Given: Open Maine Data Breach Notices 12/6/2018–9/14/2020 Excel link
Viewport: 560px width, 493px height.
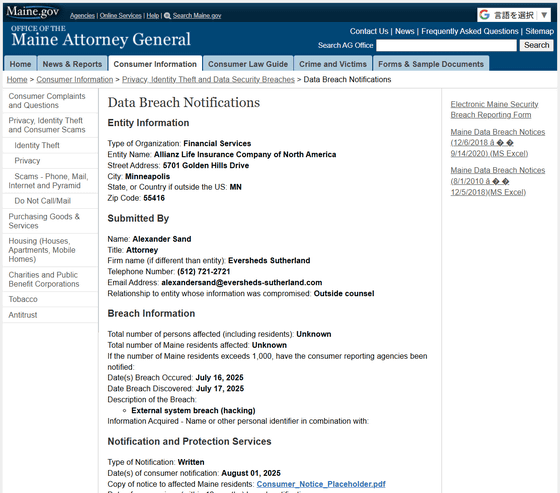Looking at the screenshot, I should click(498, 143).
